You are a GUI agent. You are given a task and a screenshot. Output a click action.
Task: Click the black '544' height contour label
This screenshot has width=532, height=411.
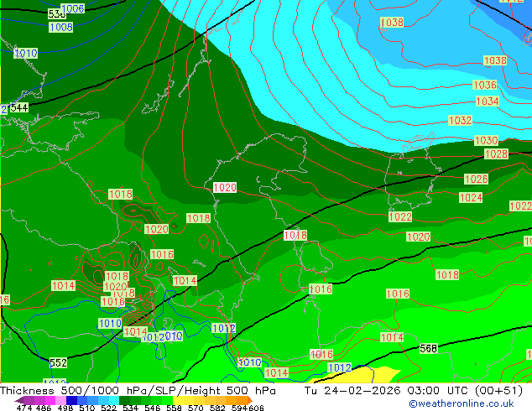click(19, 108)
